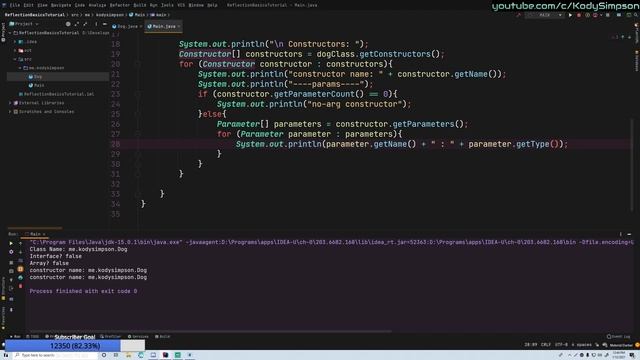640x360 pixels.
Task: Select ReflectionBasicsTutorial.iml file
Action: click(x=56, y=94)
